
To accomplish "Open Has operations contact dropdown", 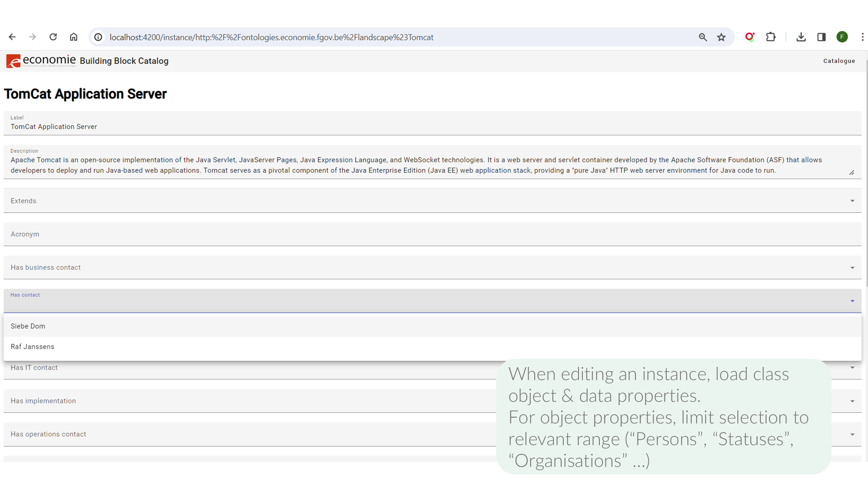I will [x=852, y=434].
